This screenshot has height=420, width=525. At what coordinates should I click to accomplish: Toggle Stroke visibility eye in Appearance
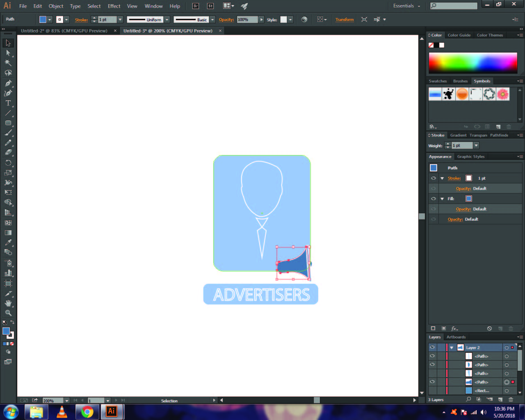pos(433,178)
